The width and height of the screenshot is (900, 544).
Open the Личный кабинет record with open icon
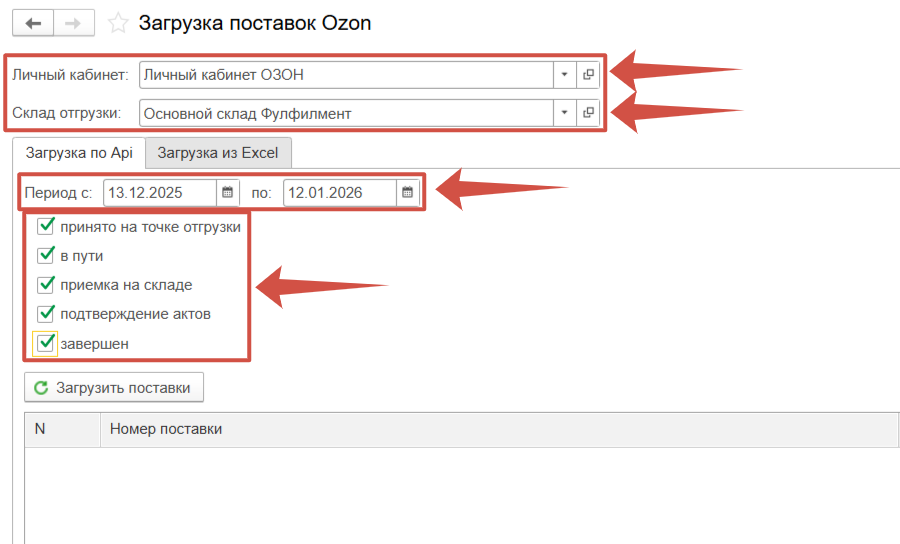coord(589,74)
